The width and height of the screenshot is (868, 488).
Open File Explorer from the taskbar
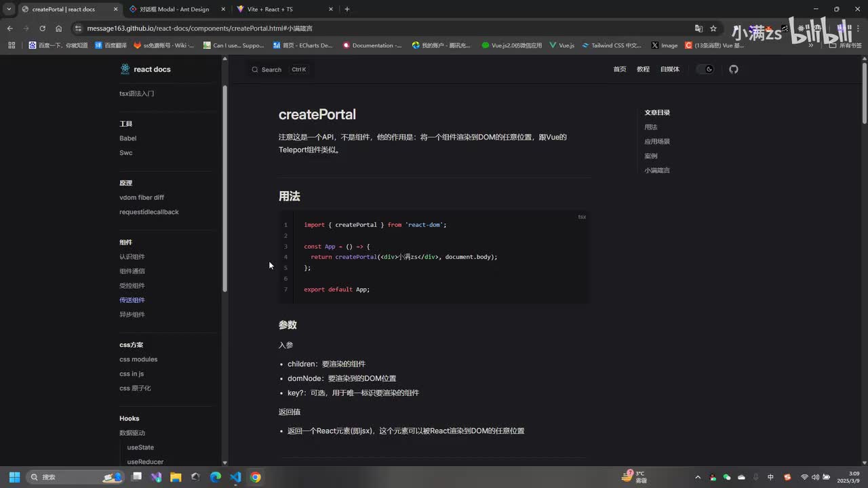point(176,477)
